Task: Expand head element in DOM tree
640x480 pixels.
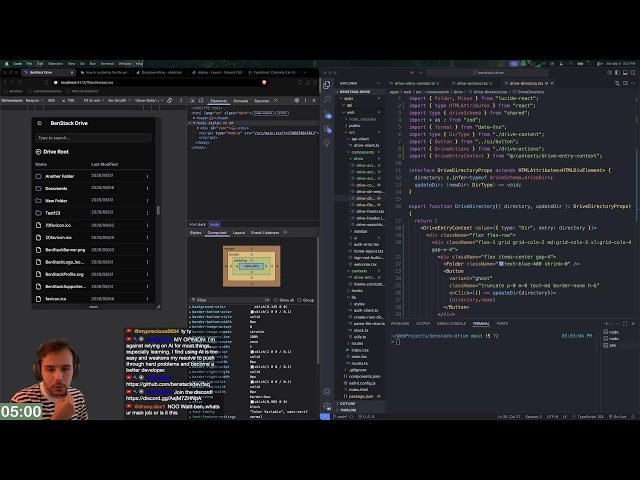Action: click(194, 118)
